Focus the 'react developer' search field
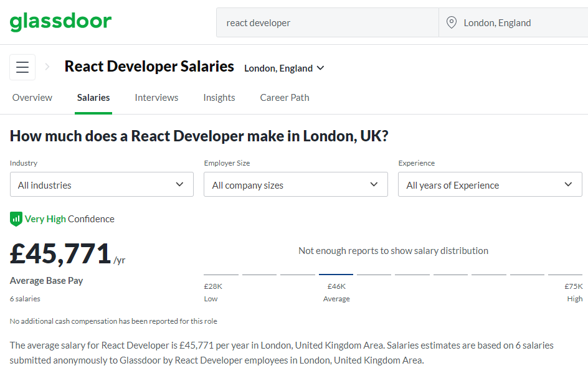This screenshot has height=376, width=588. click(328, 22)
